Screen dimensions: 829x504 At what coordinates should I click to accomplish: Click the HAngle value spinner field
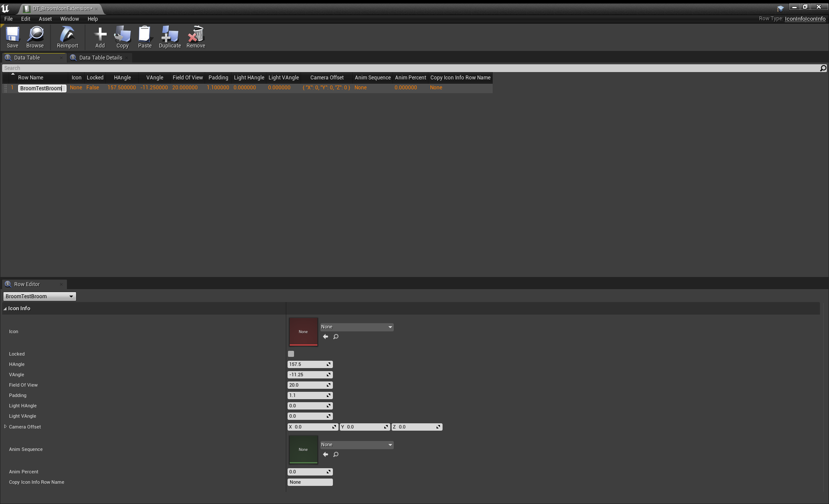(307, 365)
